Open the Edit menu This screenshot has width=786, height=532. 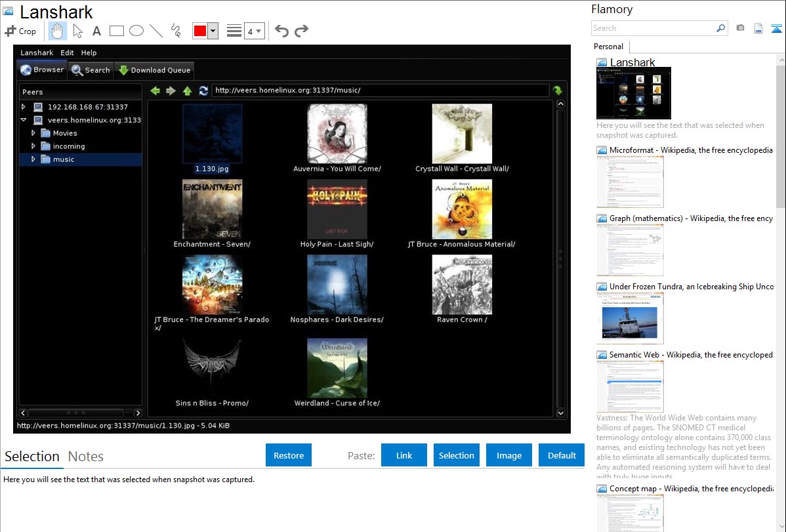pos(67,52)
